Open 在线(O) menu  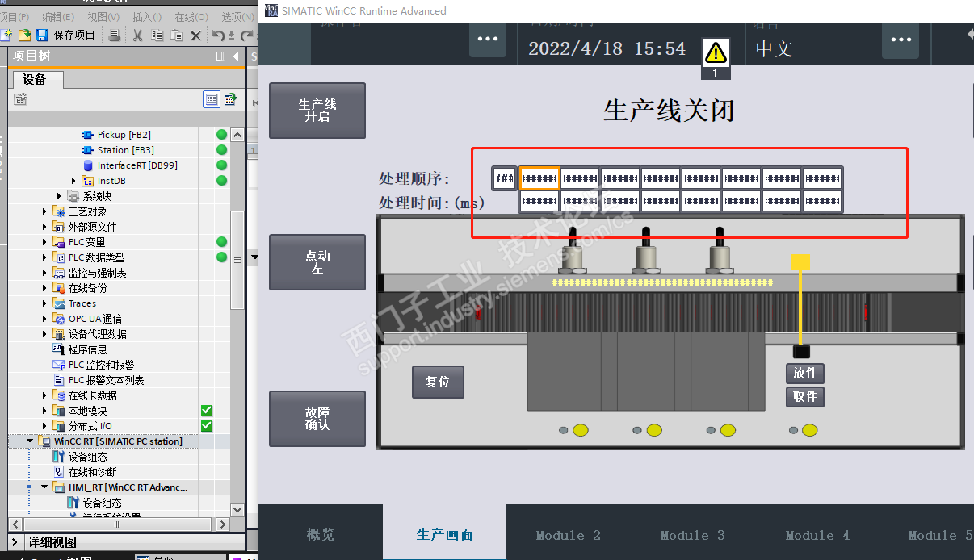191,16
